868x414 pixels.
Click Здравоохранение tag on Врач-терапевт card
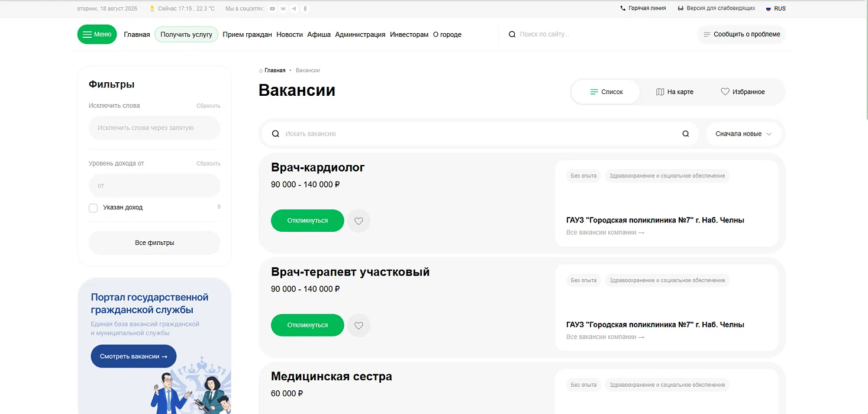point(667,280)
